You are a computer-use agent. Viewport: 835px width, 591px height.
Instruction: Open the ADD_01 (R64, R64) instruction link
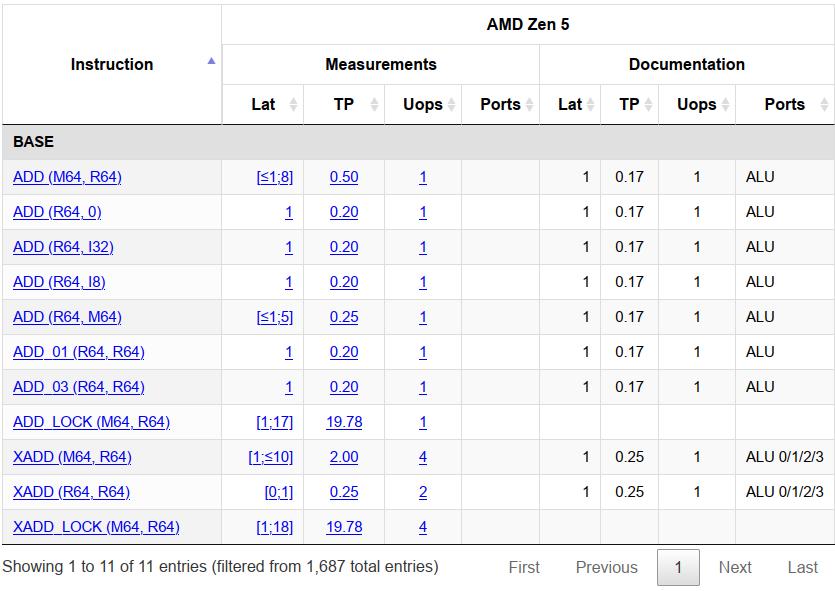tap(78, 352)
